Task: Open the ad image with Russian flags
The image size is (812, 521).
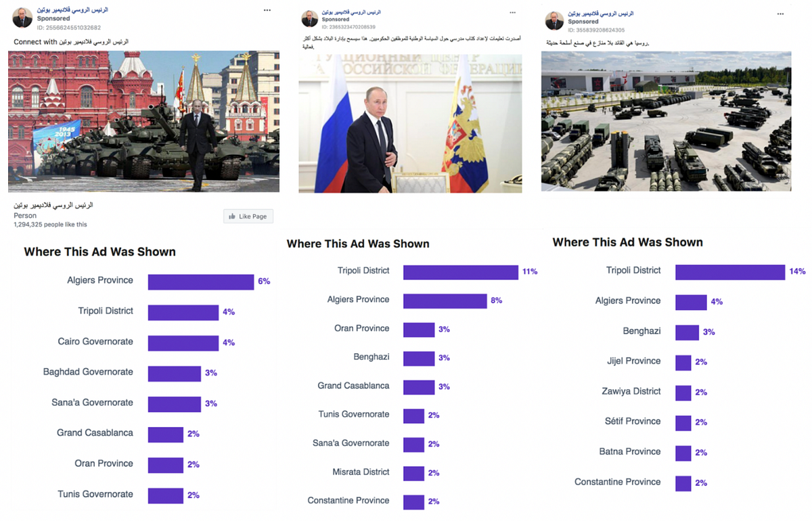Action: (410, 124)
